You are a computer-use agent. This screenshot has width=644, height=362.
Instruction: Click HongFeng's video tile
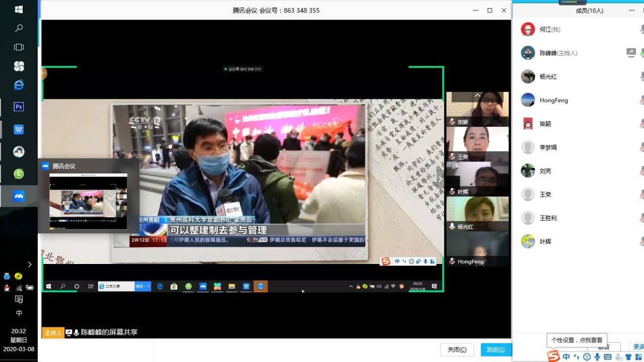(x=477, y=249)
